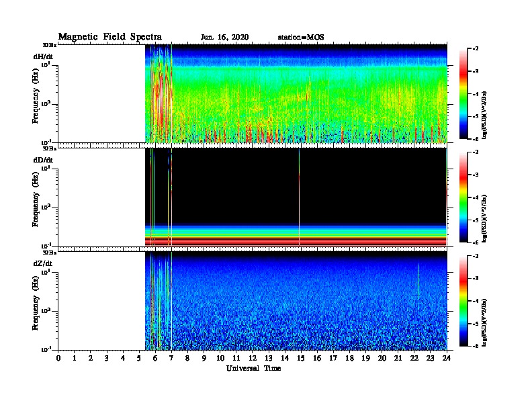Click hour tick label "1" on time axis
The width and height of the screenshot is (532, 411).
pyautogui.click(x=75, y=358)
